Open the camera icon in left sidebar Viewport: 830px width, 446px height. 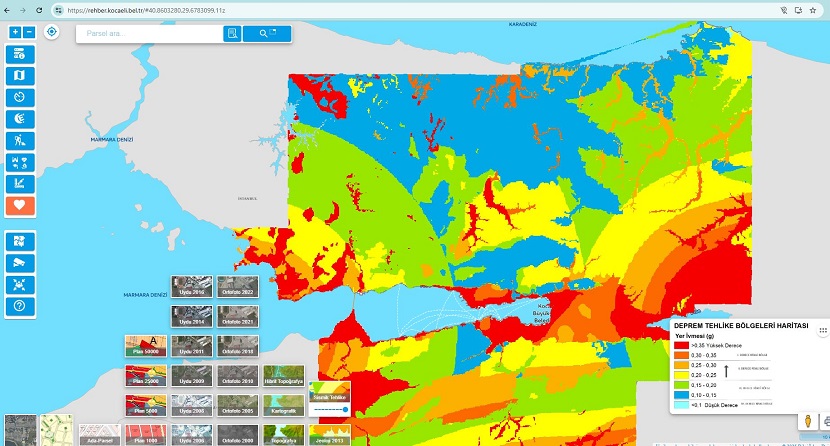pos(19,262)
